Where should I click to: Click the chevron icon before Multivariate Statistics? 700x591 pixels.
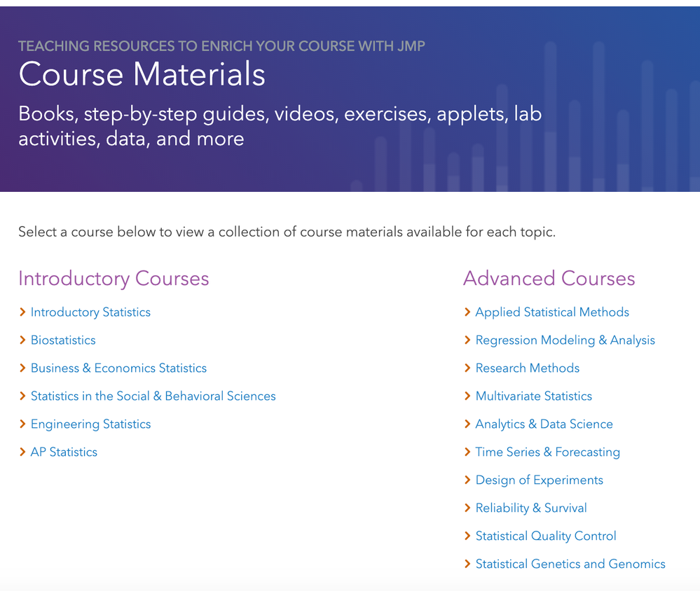coord(467,396)
